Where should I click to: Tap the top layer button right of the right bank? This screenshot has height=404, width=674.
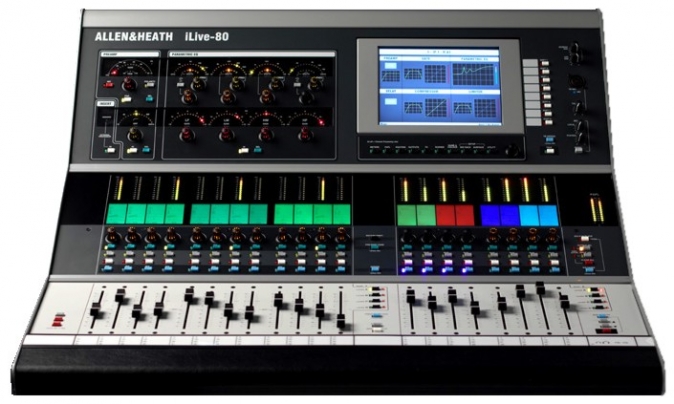(x=594, y=290)
